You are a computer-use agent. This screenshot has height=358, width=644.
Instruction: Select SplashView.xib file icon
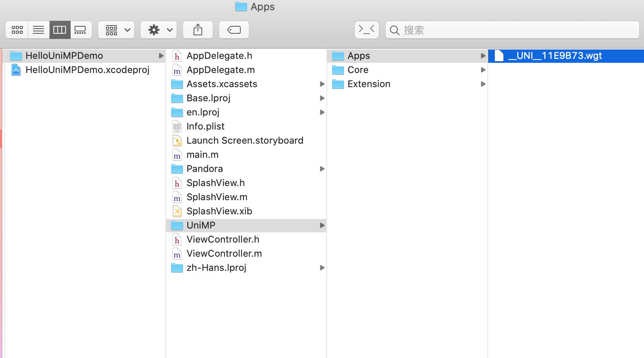(x=177, y=211)
